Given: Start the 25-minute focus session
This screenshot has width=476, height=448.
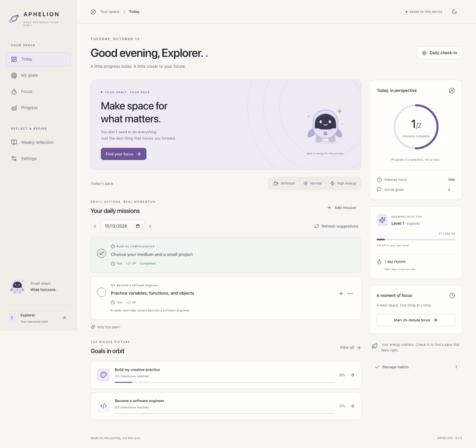Looking at the screenshot, I should 416,320.
